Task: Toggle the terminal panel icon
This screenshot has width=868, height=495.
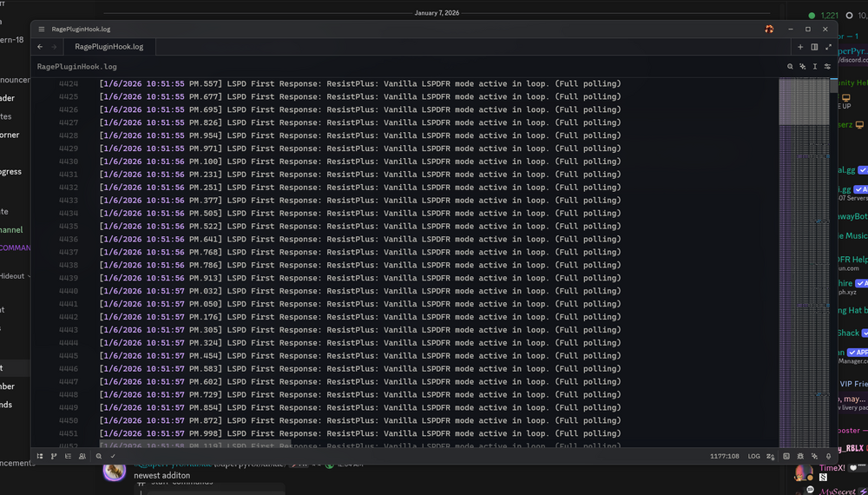Action: click(786, 456)
